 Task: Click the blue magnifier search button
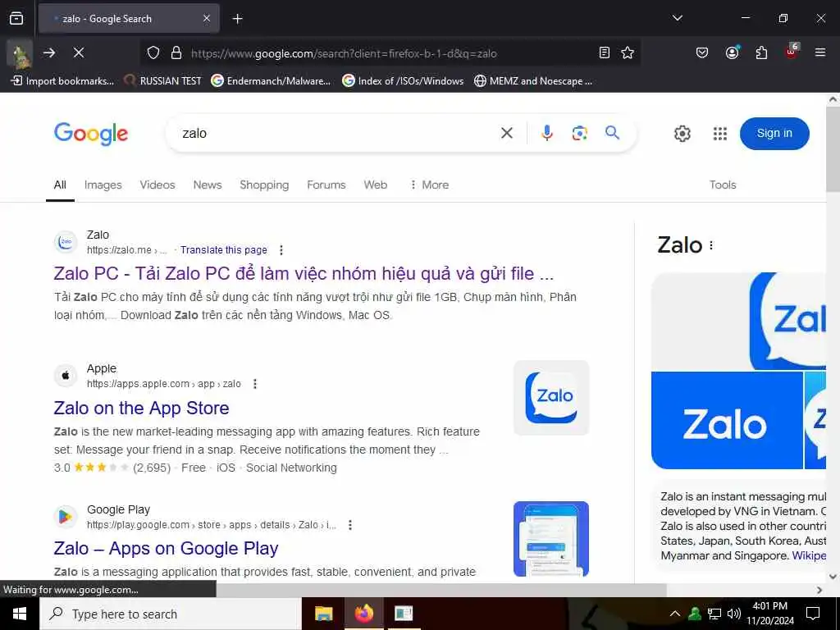tap(612, 132)
